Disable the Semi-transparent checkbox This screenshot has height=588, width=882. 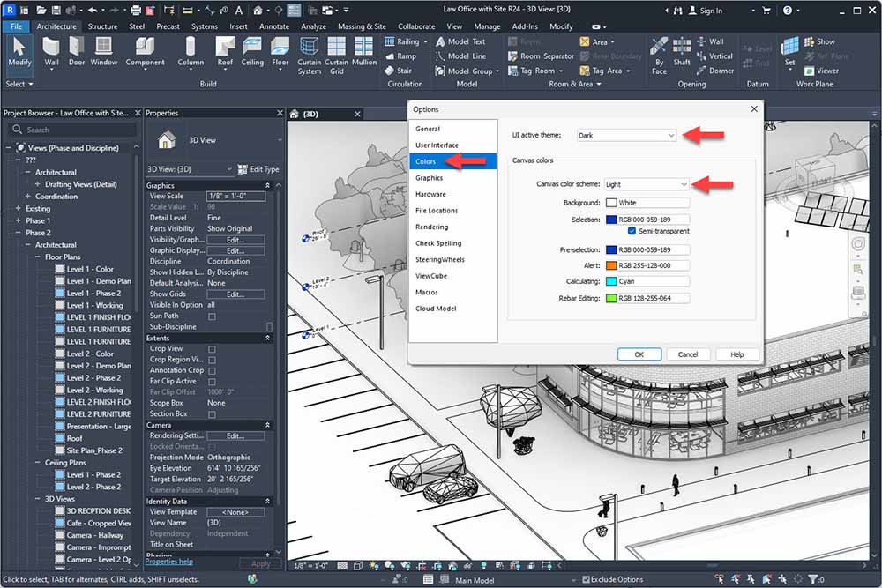(x=632, y=231)
